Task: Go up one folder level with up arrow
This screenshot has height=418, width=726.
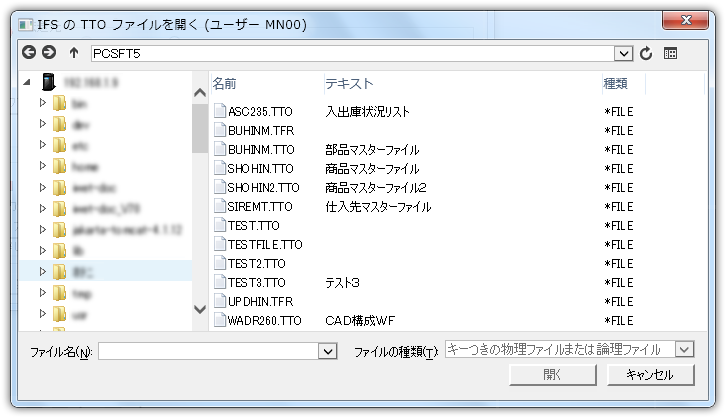Action: coord(74,53)
